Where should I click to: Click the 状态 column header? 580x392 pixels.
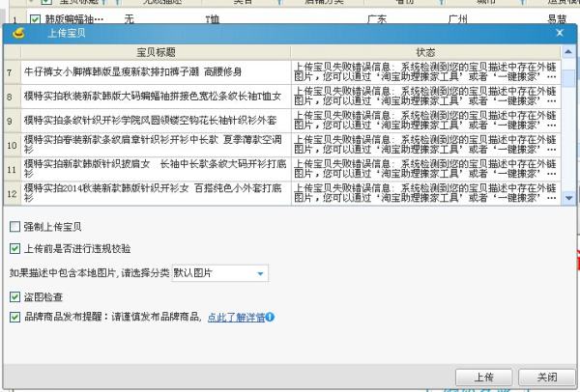click(425, 52)
